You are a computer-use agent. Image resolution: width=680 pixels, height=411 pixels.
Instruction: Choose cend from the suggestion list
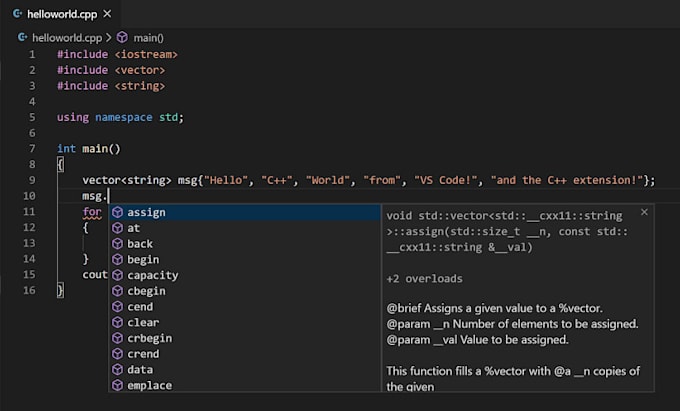245,307
